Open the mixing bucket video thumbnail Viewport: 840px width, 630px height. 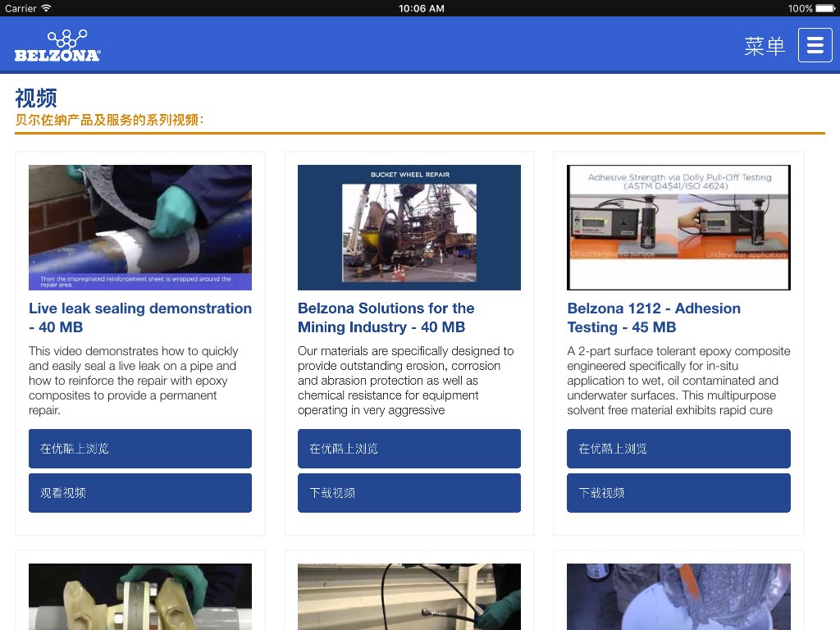[678, 597]
